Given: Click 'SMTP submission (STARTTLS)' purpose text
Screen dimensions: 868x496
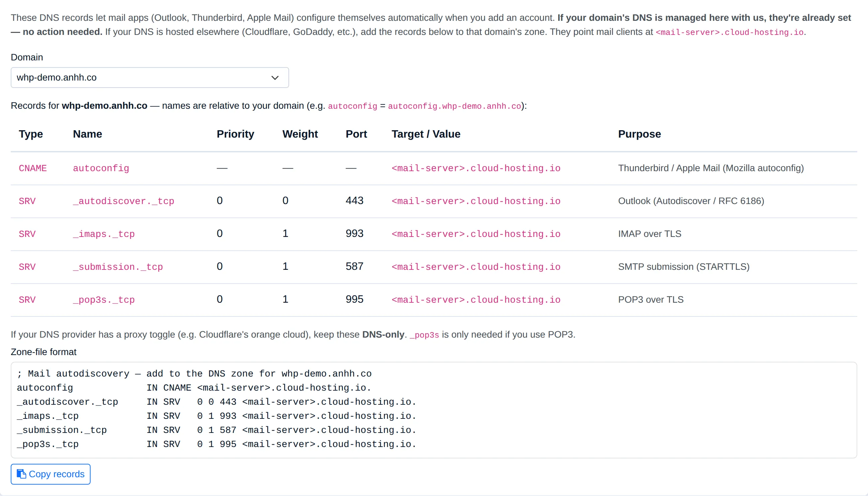Looking at the screenshot, I should point(684,267).
